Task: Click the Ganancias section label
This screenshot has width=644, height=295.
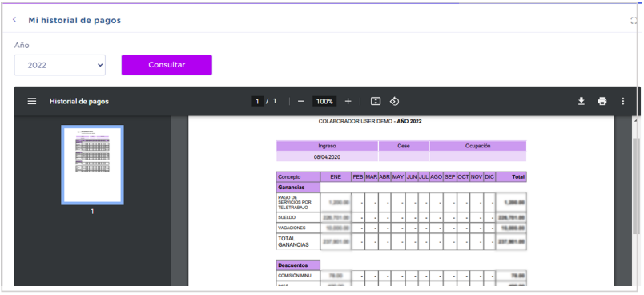Action: pyautogui.click(x=298, y=188)
